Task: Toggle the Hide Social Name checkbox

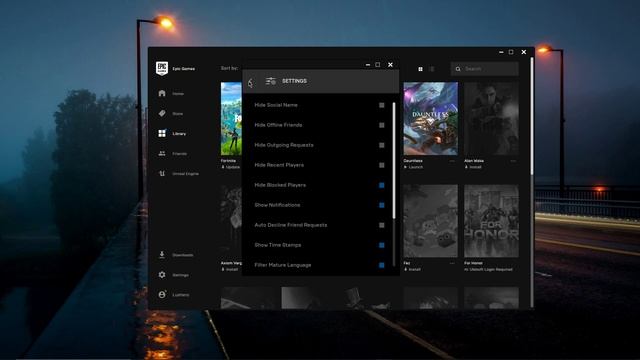Action: (x=382, y=105)
